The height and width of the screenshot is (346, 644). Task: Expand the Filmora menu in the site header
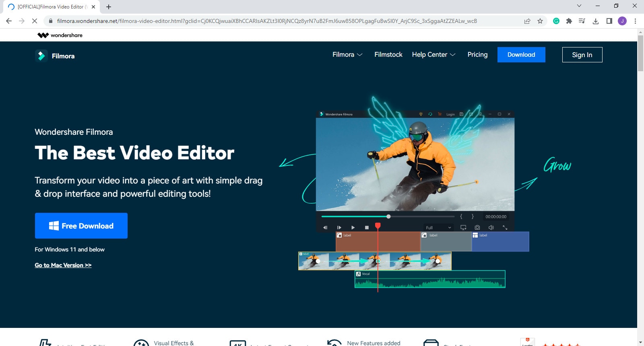tap(347, 55)
